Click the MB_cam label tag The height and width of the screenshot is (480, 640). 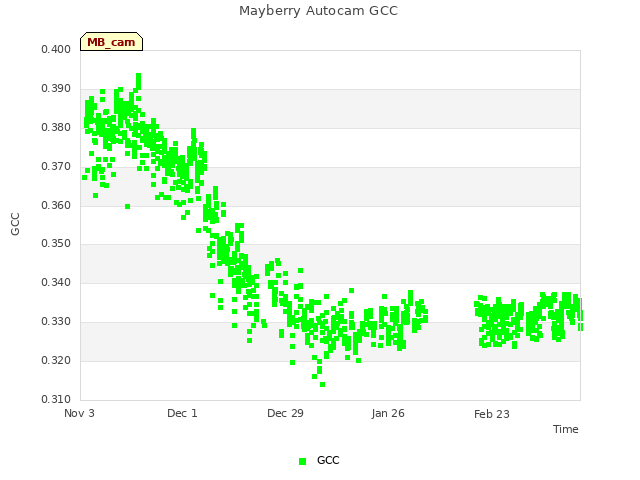(x=111, y=42)
